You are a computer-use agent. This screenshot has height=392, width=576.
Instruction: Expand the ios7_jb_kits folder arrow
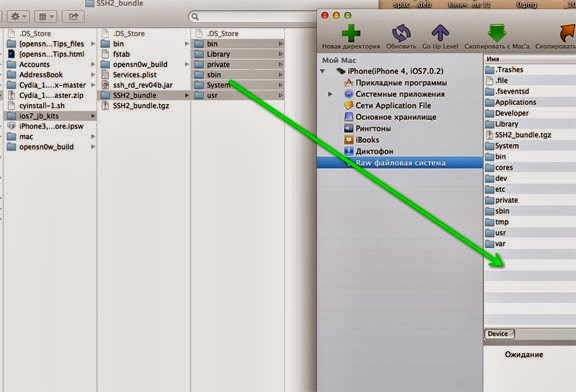[93, 116]
